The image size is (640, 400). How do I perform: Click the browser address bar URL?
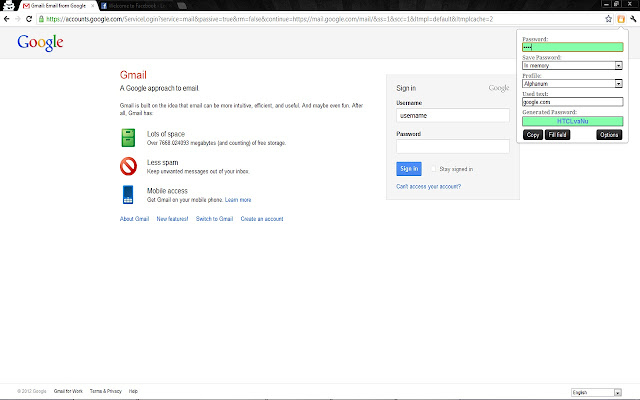pyautogui.click(x=269, y=19)
